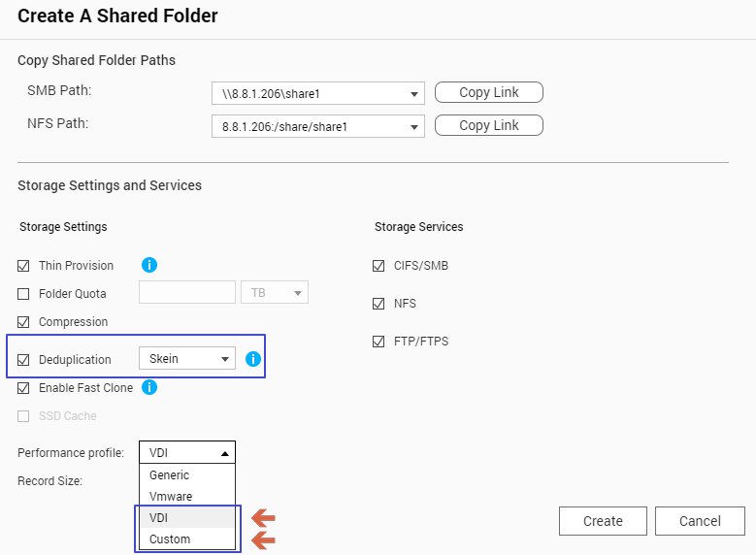Choose the Vmware profile option

(x=171, y=497)
